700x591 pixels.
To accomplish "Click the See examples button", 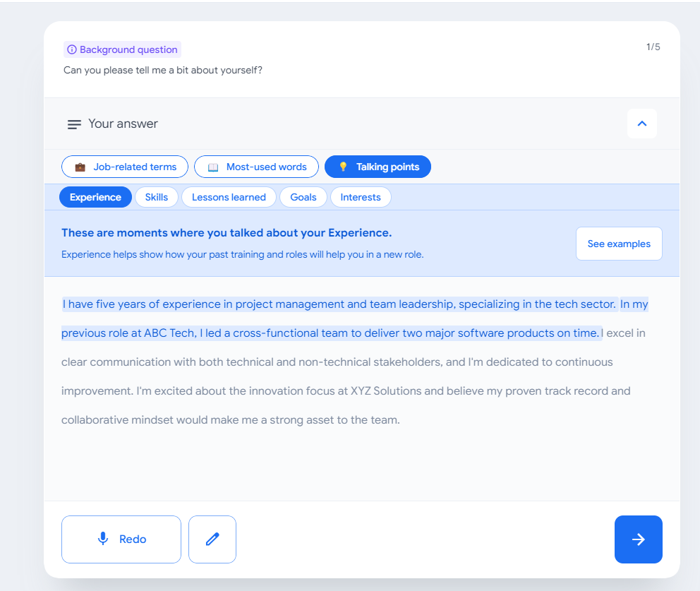I will [x=619, y=244].
